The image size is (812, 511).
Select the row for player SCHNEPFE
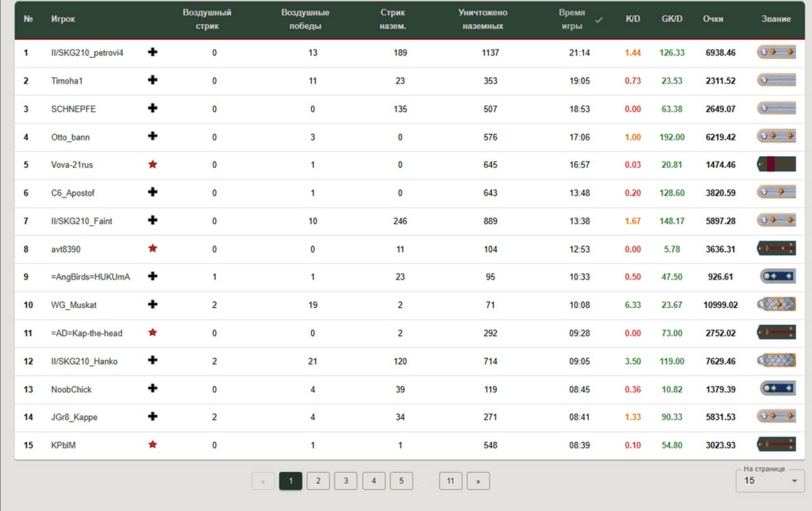tap(73, 109)
